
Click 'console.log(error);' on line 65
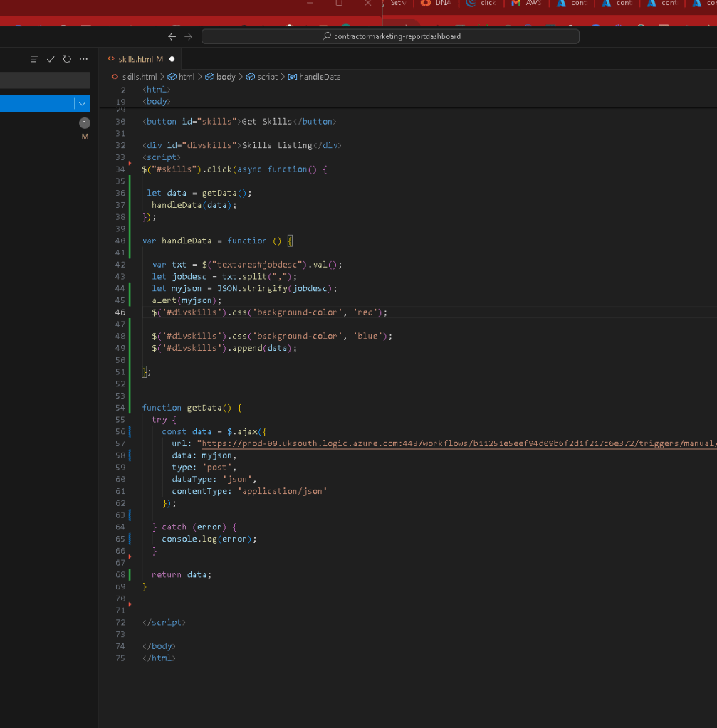pyautogui.click(x=209, y=539)
